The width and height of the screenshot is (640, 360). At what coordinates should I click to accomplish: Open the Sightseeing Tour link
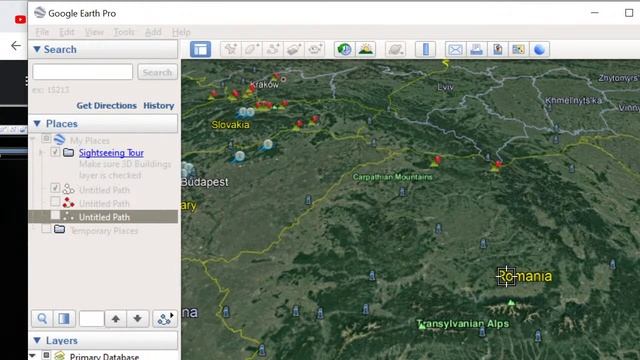pyautogui.click(x=111, y=153)
